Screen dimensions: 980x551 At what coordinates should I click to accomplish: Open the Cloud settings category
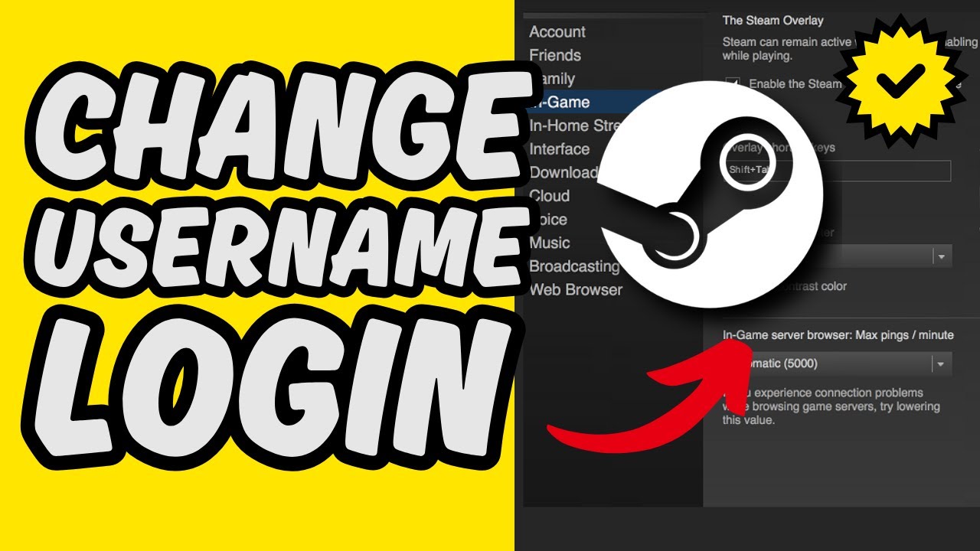tap(550, 196)
